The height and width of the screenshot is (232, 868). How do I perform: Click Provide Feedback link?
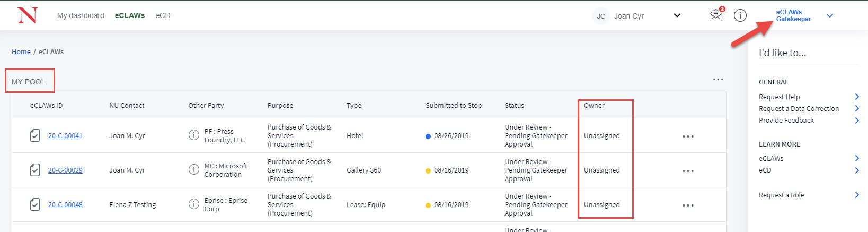tap(786, 120)
